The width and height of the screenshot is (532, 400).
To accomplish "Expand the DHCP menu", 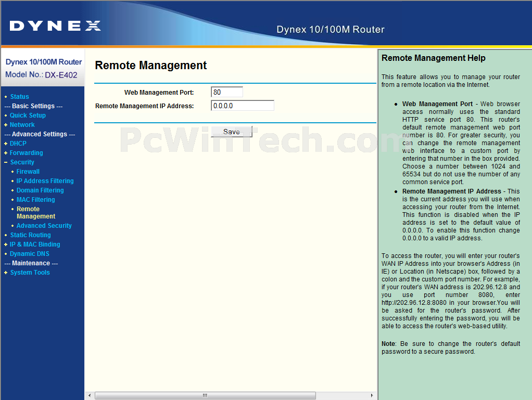I will [x=18, y=144].
